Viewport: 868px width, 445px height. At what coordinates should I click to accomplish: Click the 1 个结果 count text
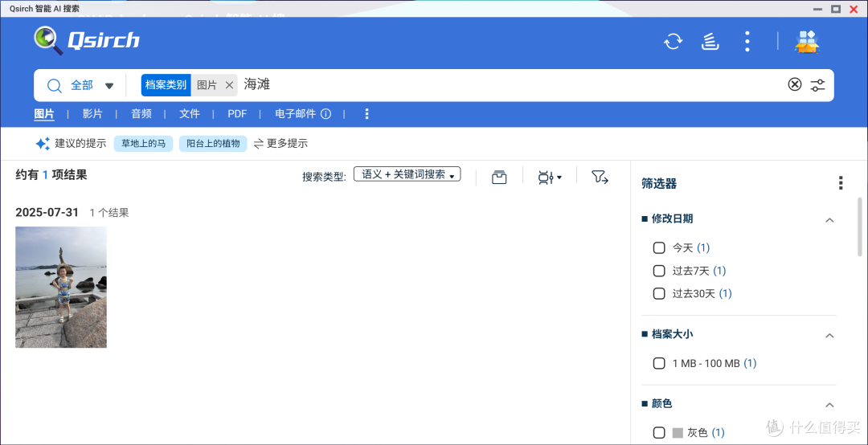109,213
